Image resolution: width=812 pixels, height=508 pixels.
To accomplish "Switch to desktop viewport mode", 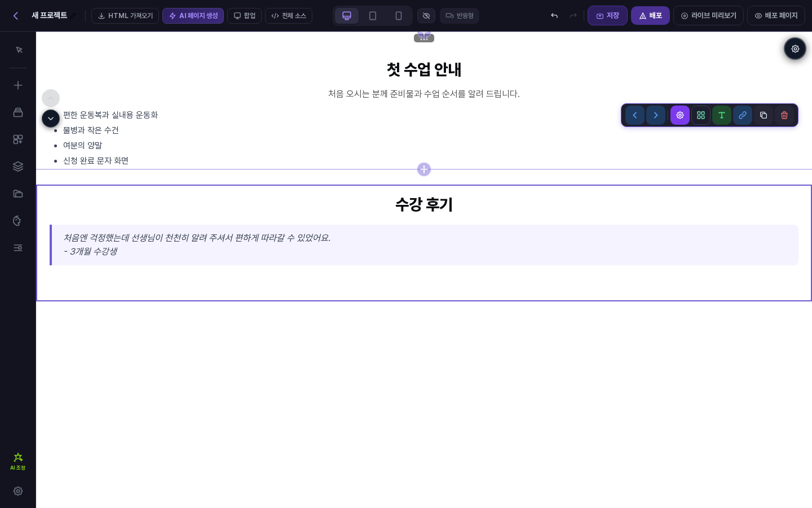I will click(347, 16).
